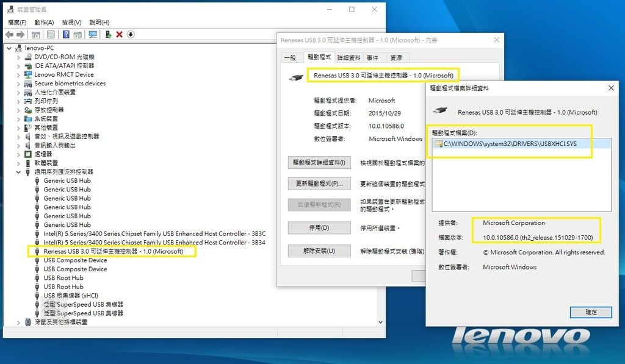This screenshot has height=364, width=625.
Task: Select the 其他裝置 category icon
Action: click(x=28, y=127)
